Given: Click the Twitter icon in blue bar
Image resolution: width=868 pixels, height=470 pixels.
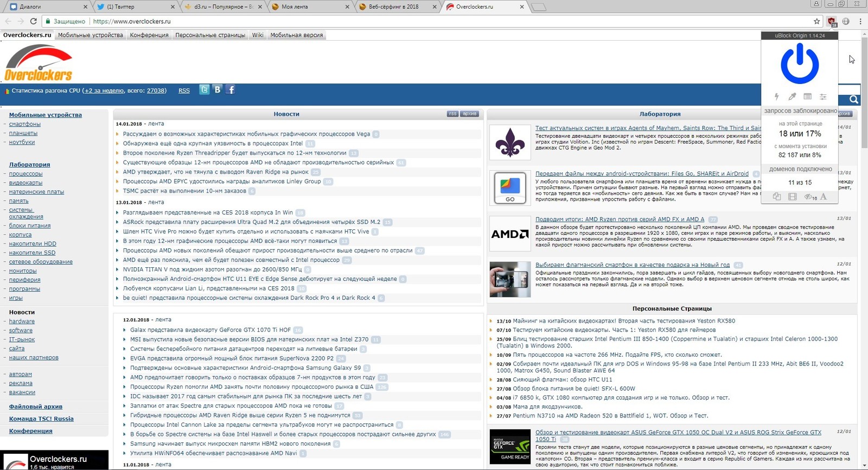Looking at the screenshot, I should 205,90.
